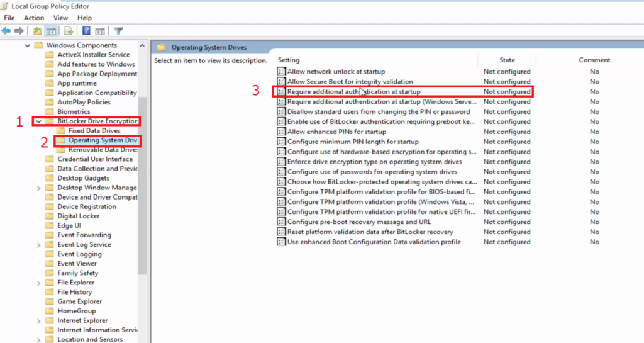The height and width of the screenshot is (343, 644).
Task: Collapse the BitLocker Drive Encryption node
Action: pos(38,121)
